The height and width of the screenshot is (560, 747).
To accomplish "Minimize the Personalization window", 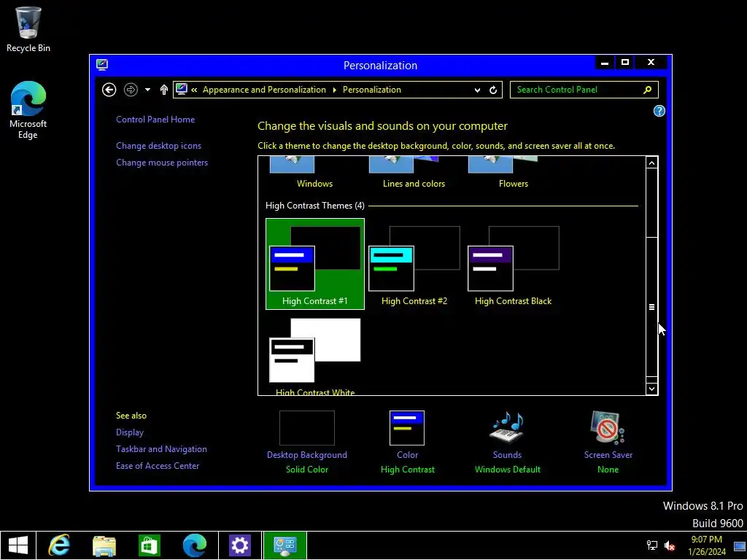I will tap(605, 63).
